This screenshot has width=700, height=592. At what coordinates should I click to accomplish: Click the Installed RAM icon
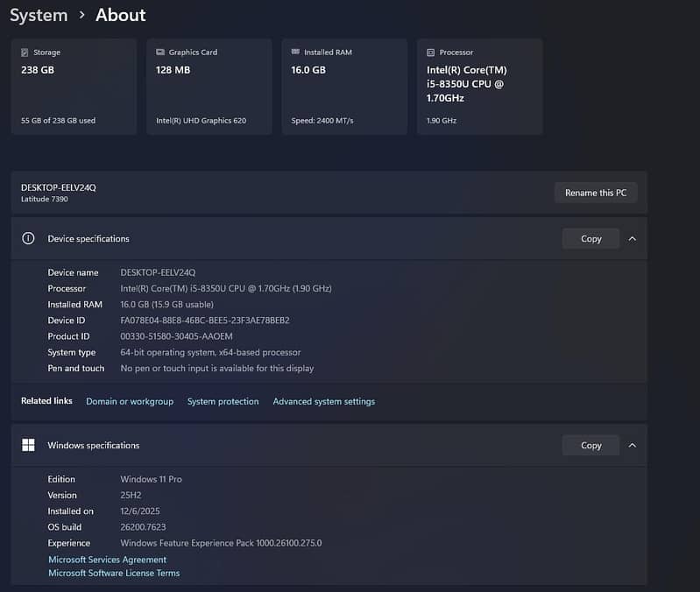295,53
